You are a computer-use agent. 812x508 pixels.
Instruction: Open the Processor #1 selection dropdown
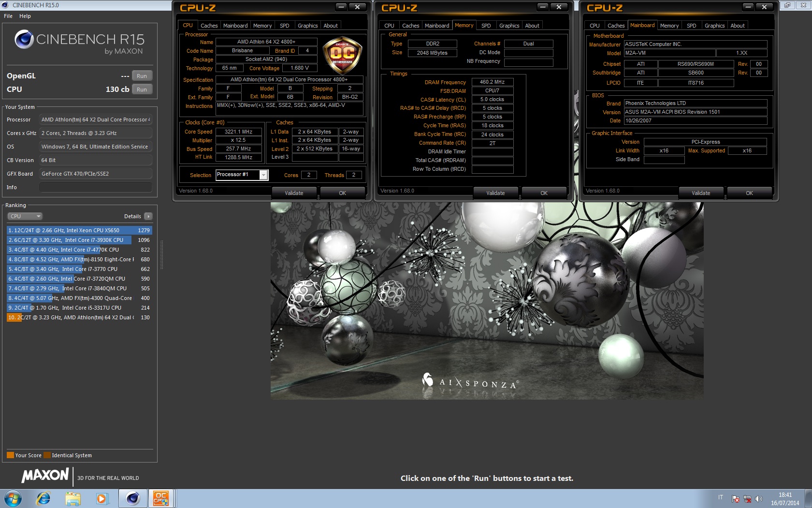[263, 175]
